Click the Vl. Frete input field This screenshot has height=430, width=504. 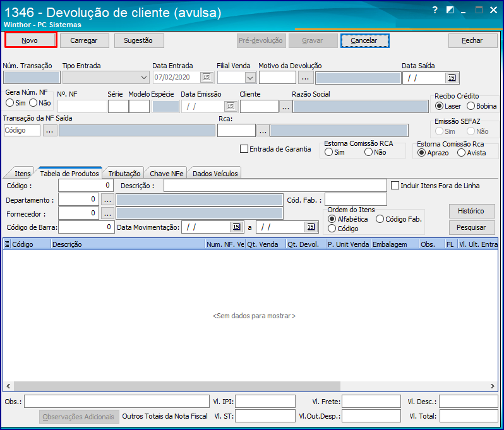(371, 402)
